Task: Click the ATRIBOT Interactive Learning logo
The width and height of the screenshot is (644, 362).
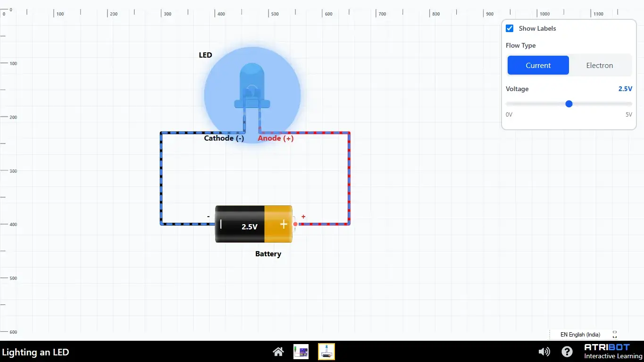Action: (x=613, y=352)
